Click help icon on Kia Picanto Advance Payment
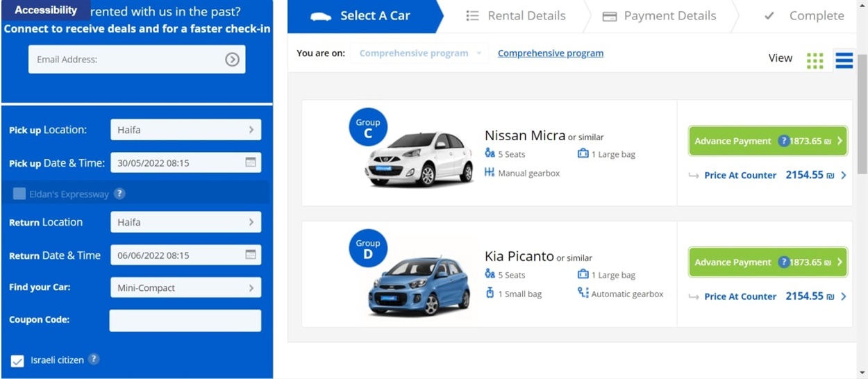This screenshot has width=868, height=379. 784,262
